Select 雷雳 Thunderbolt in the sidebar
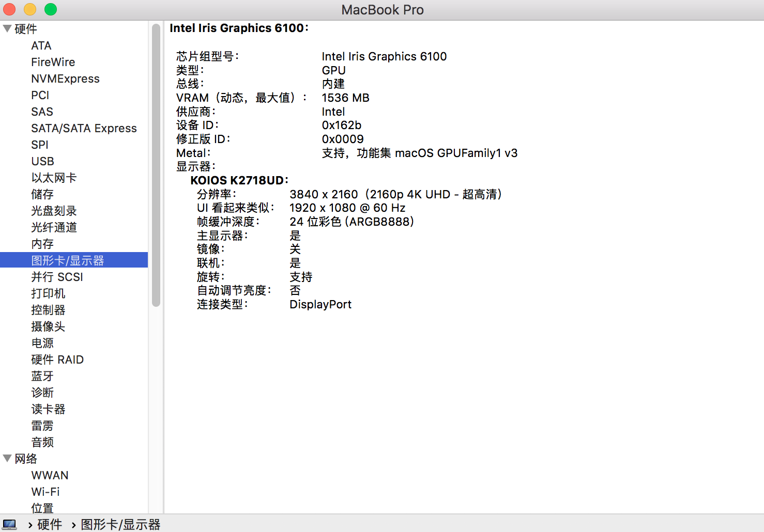The width and height of the screenshot is (764, 532). [42, 426]
